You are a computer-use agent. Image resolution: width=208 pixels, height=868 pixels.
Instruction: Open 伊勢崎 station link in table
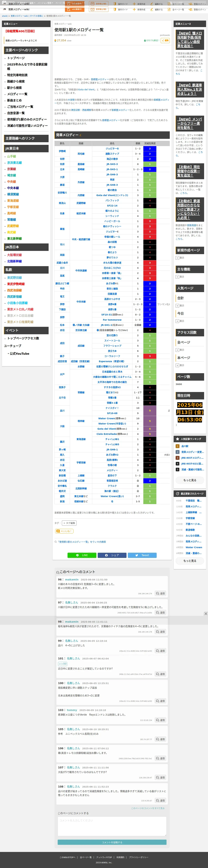pos(62,151)
